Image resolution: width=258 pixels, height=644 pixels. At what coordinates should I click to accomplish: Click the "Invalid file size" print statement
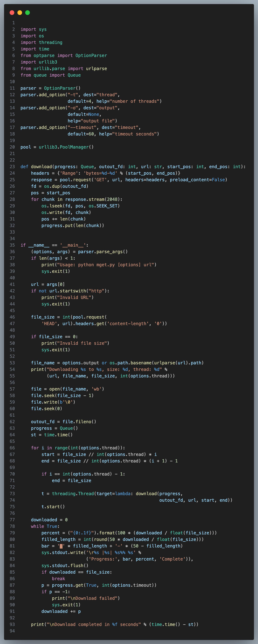click(75, 343)
